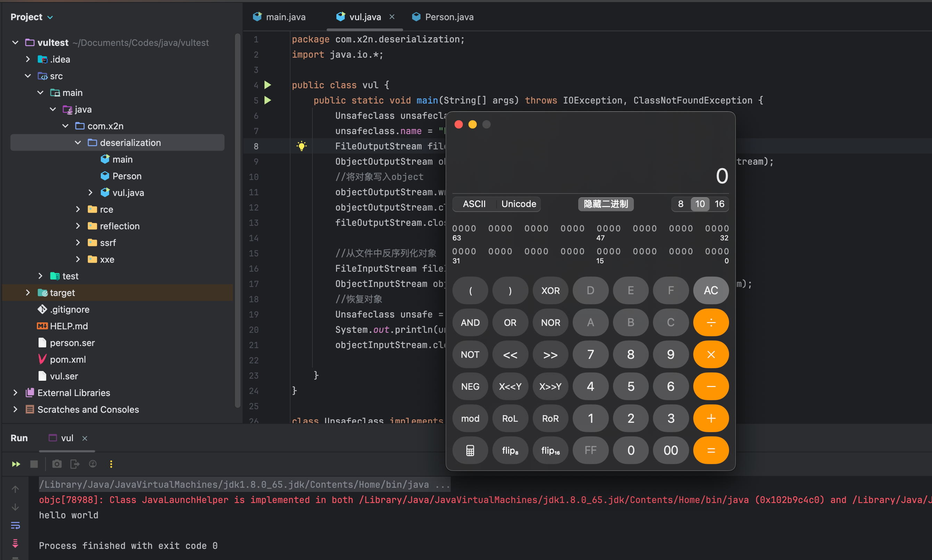This screenshot has width=932, height=560.
Task: Expand the vul.java node
Action: [x=90, y=192]
